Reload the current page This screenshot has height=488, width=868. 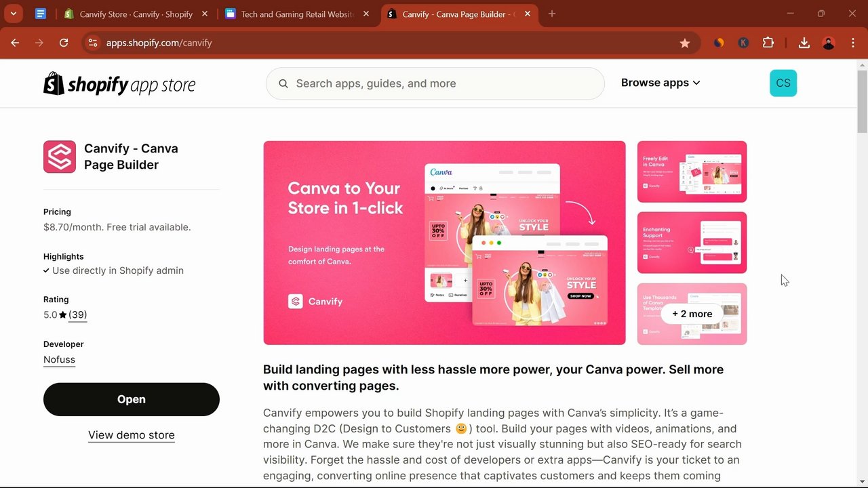(x=64, y=43)
